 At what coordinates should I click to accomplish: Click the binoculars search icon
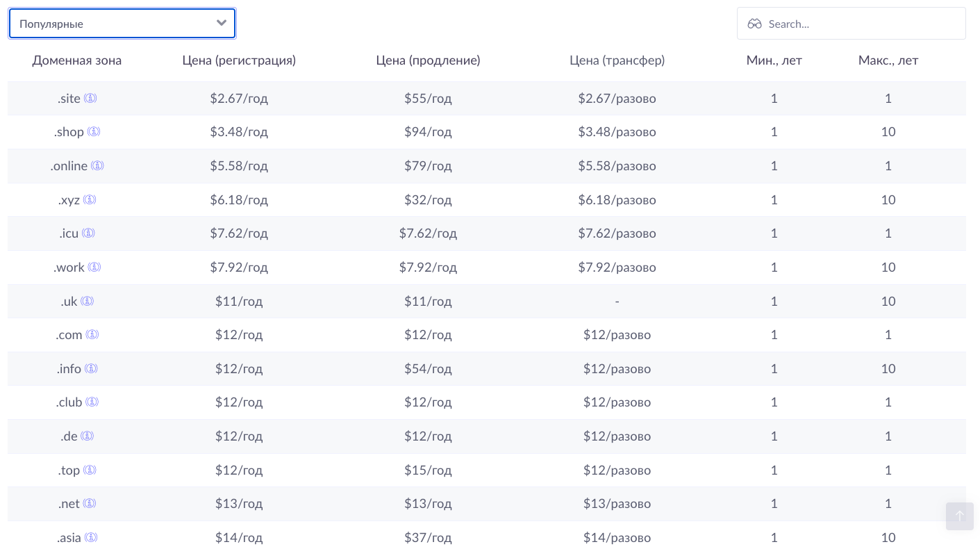coord(754,24)
